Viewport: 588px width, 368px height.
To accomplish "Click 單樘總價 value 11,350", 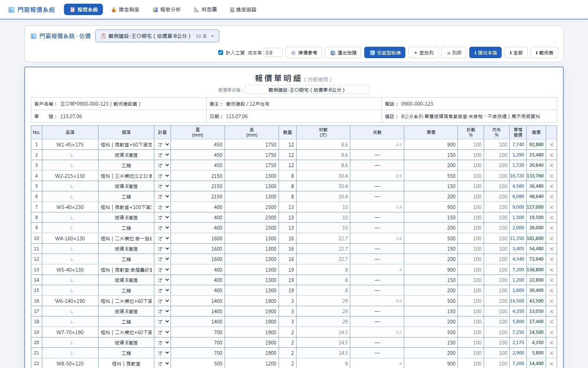I will pos(517,238).
